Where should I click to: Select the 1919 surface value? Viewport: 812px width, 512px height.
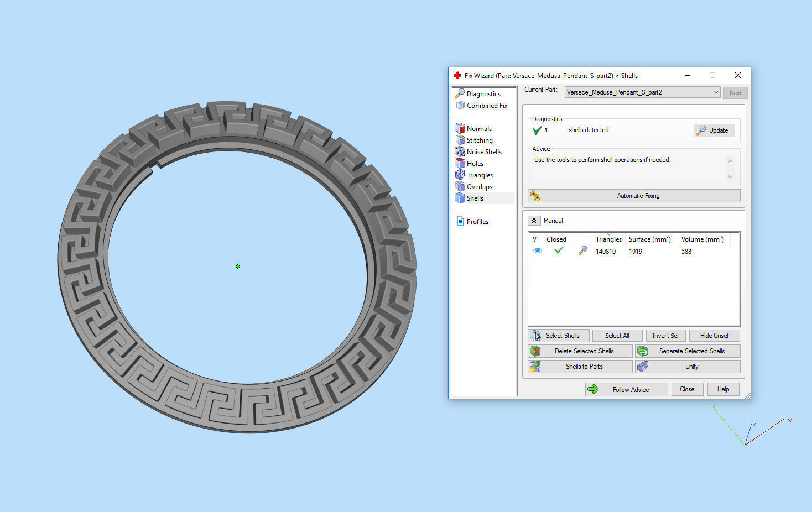(x=636, y=252)
